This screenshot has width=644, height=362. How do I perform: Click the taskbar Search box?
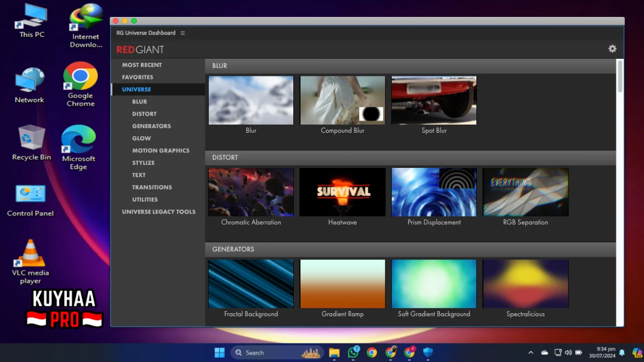[x=277, y=352]
